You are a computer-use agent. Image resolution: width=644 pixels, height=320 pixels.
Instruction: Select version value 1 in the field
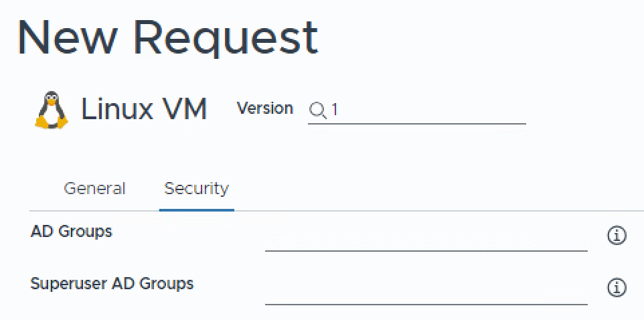335,110
